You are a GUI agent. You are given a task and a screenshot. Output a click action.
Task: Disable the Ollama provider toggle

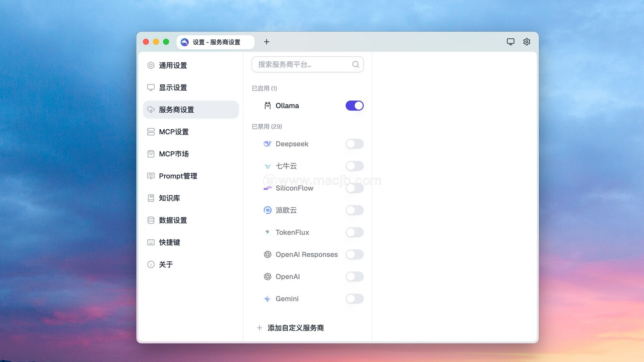pyautogui.click(x=355, y=106)
